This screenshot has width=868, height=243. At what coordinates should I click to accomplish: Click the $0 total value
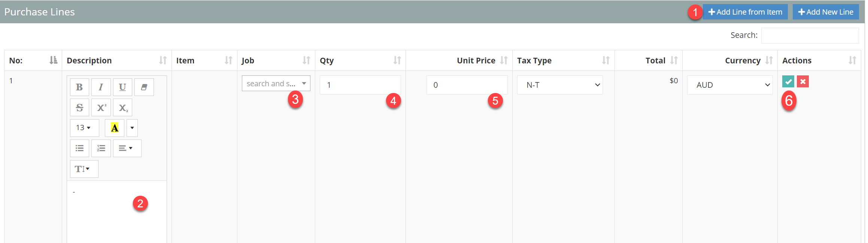674,81
